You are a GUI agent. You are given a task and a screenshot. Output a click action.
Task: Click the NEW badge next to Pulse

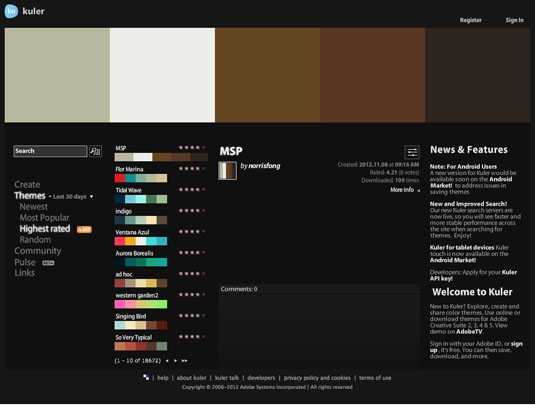[x=48, y=263]
